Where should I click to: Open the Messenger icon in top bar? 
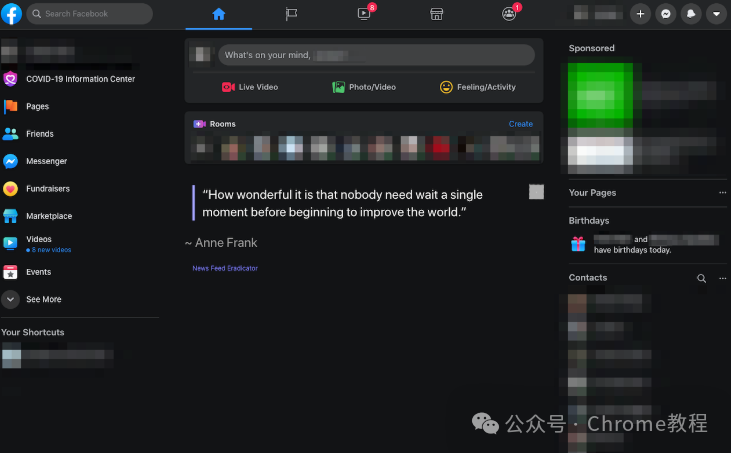point(666,14)
